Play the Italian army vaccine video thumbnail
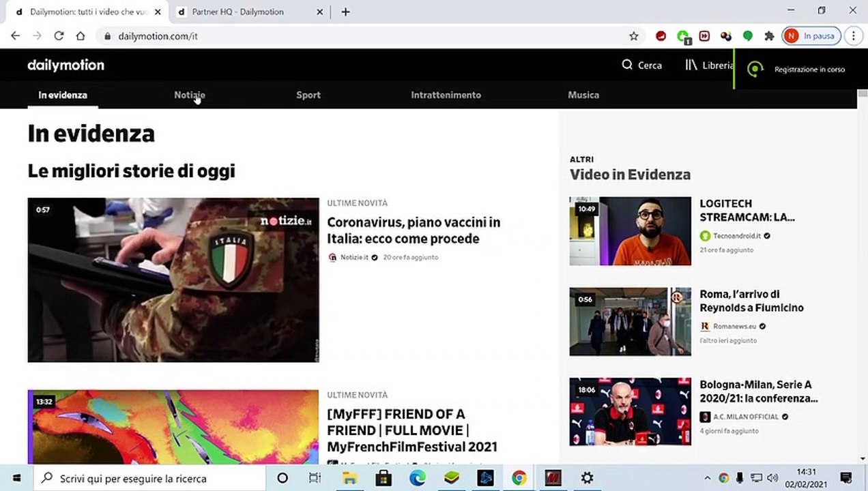 (173, 280)
